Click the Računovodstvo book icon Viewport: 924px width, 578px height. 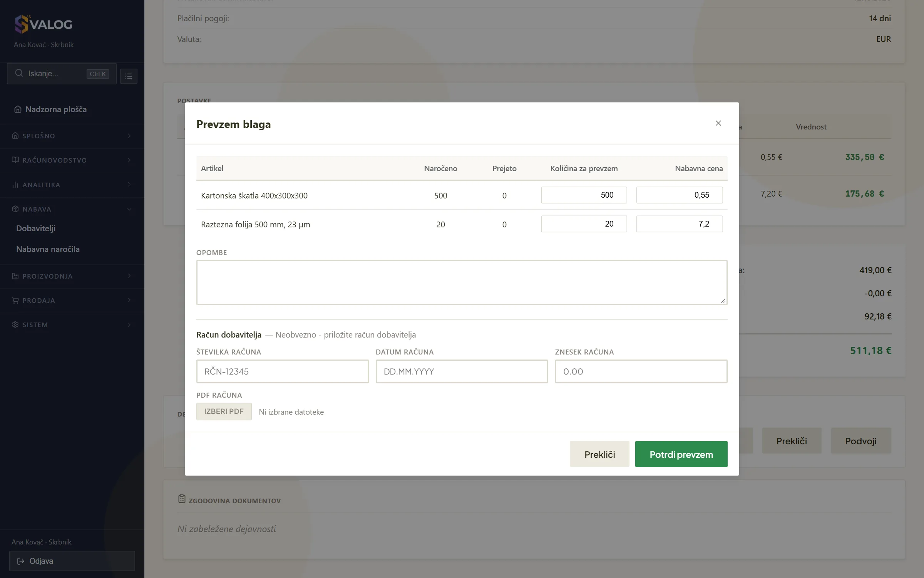(15, 160)
